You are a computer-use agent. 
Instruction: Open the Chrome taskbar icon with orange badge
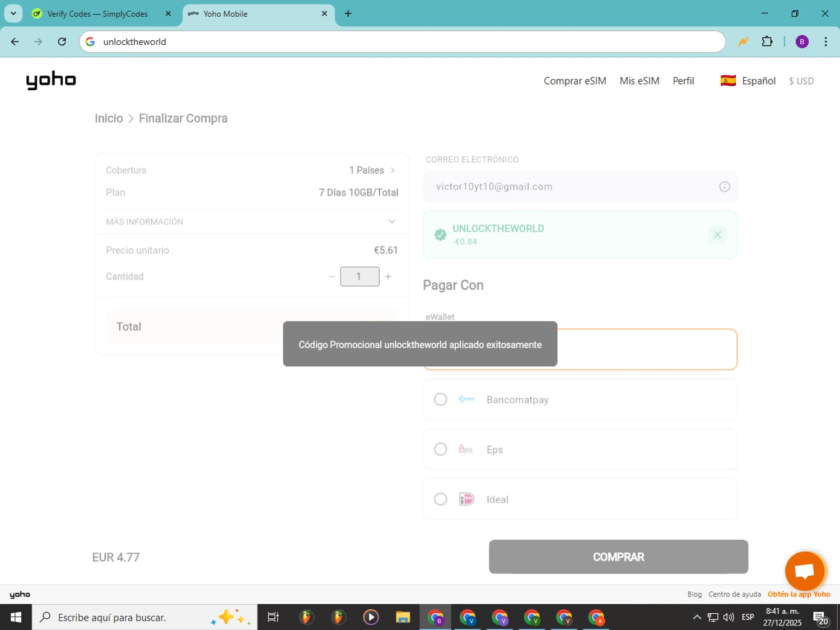point(596,617)
